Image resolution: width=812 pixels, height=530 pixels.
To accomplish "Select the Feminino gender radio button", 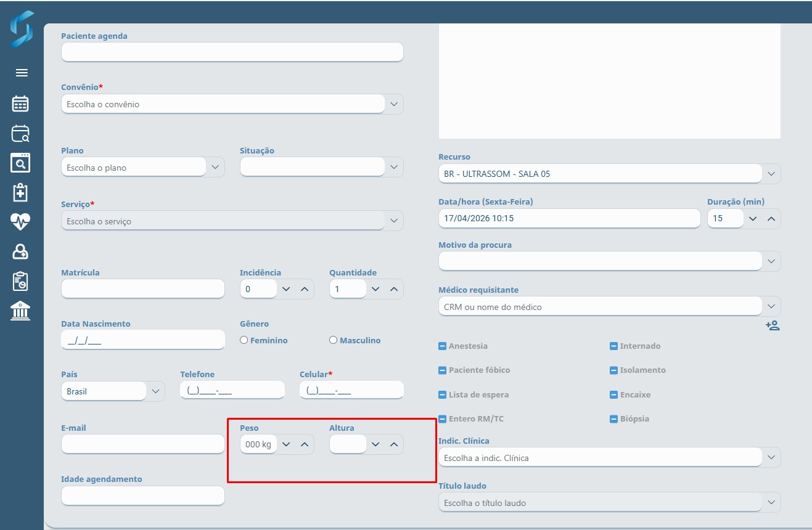I will [x=244, y=340].
